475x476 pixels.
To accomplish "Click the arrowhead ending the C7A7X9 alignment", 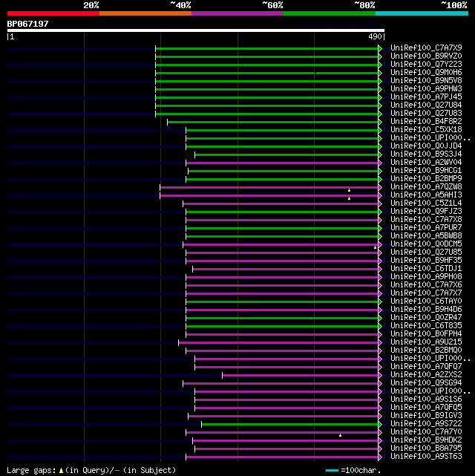I will (380, 48).
